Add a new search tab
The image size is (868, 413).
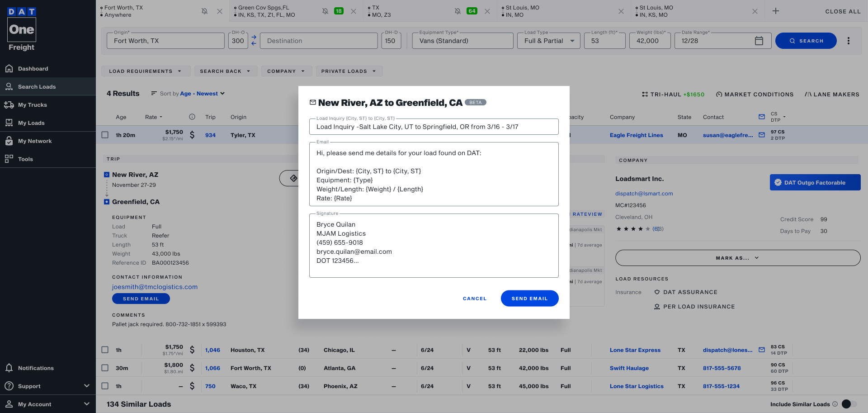tap(776, 11)
